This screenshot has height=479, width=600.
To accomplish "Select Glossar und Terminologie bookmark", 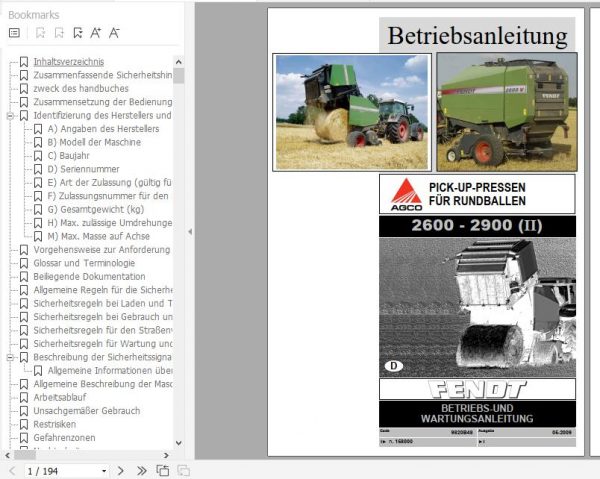I will 84,263.
